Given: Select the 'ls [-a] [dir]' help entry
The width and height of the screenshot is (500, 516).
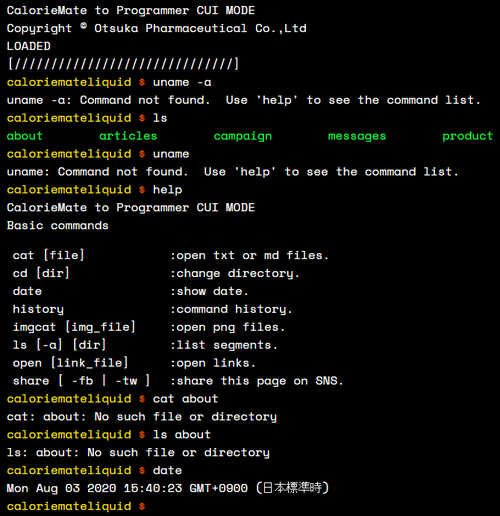Looking at the screenshot, I should (x=59, y=345).
